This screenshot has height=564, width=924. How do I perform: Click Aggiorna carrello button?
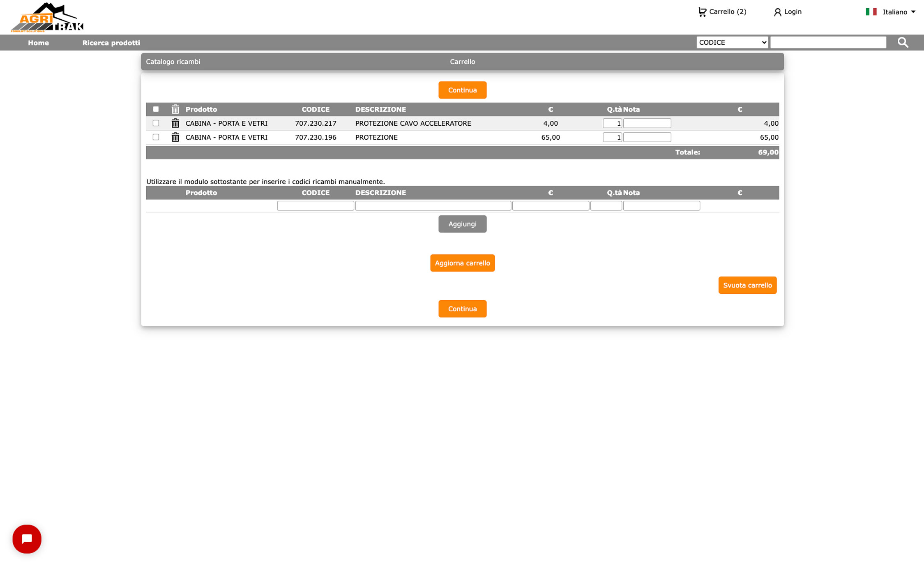point(462,263)
